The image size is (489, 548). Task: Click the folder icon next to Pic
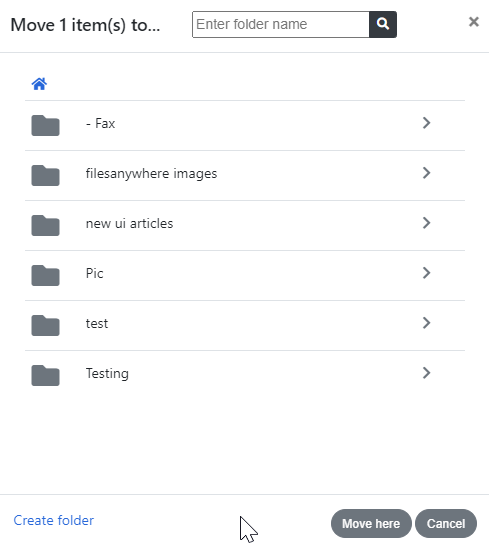click(x=45, y=275)
